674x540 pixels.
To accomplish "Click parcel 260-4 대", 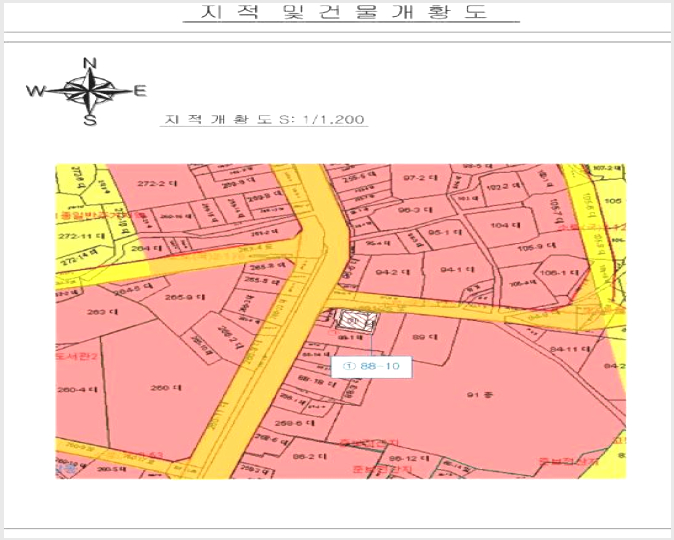I will [x=77, y=390].
